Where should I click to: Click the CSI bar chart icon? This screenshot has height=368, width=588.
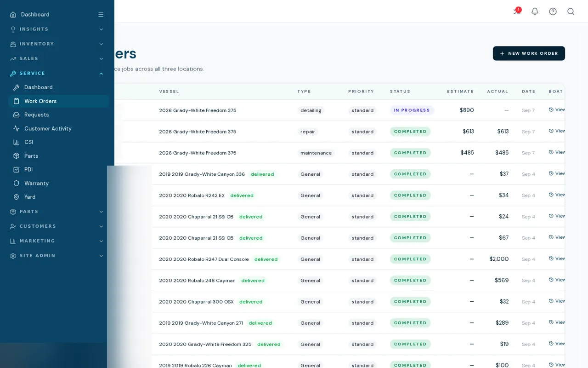click(x=17, y=142)
